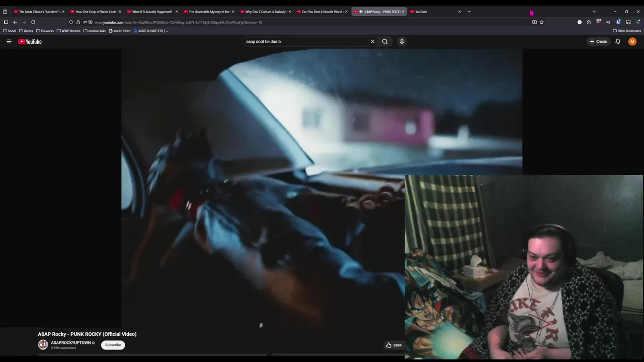Open ASAPROCKYUPTOWN channel name link
The image size is (644, 362).
tap(71, 343)
